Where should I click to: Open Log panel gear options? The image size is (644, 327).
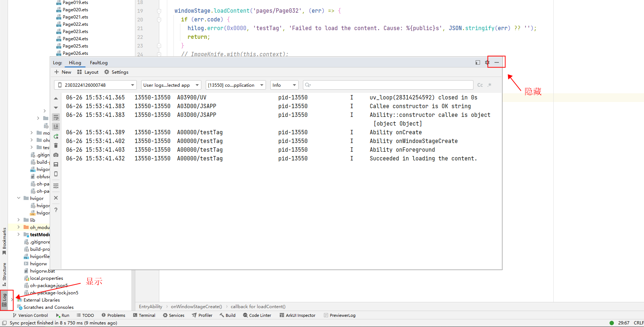click(487, 62)
